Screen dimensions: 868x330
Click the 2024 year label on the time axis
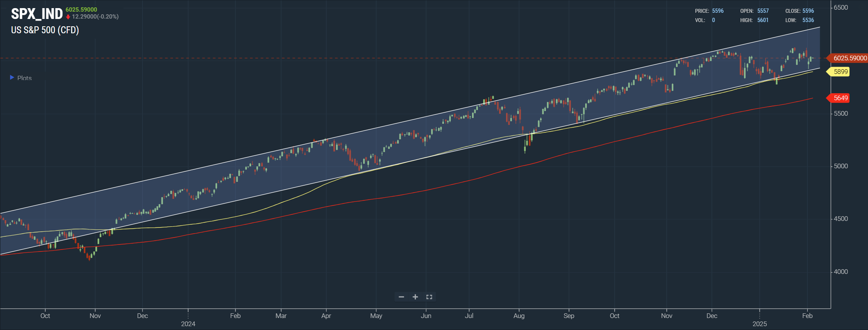click(188, 324)
